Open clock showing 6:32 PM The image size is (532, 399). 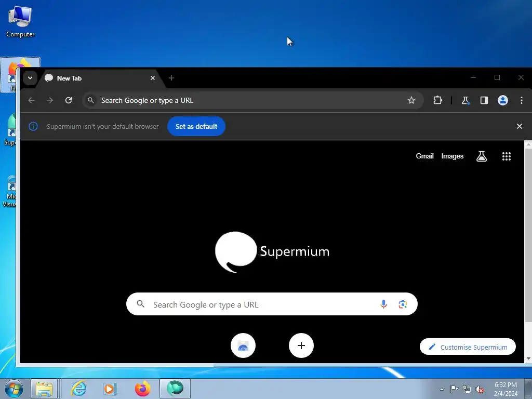pyautogui.click(x=506, y=389)
